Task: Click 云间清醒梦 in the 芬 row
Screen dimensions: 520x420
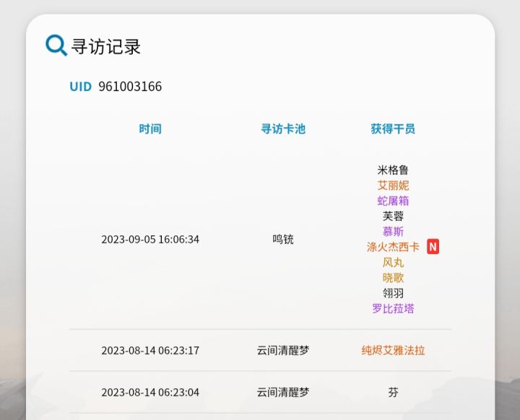Action: pyautogui.click(x=283, y=393)
